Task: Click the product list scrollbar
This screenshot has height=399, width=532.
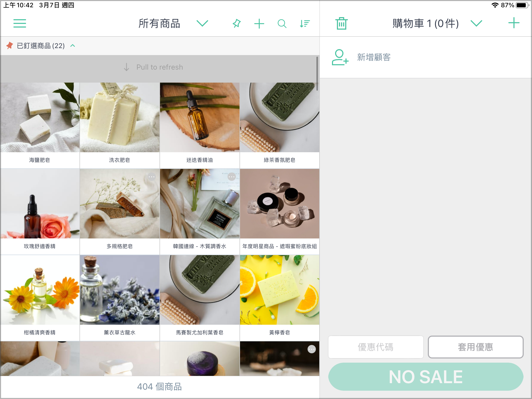Action: coord(317,74)
